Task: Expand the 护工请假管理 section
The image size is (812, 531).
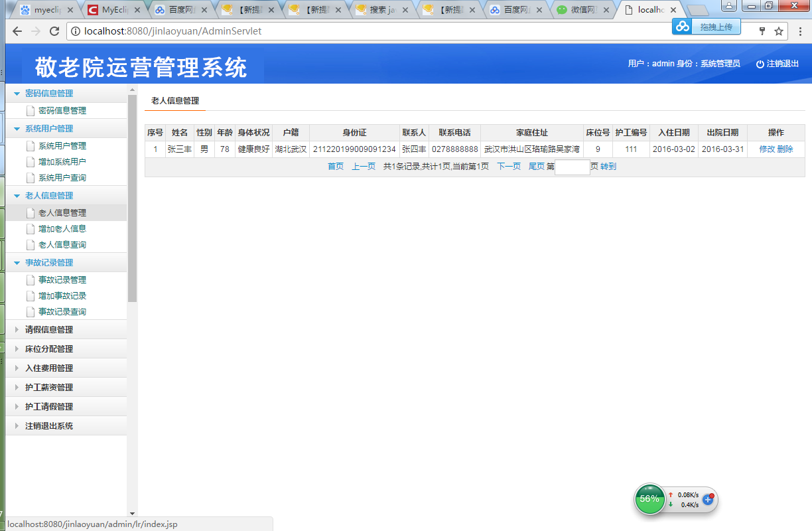Action: (17, 407)
